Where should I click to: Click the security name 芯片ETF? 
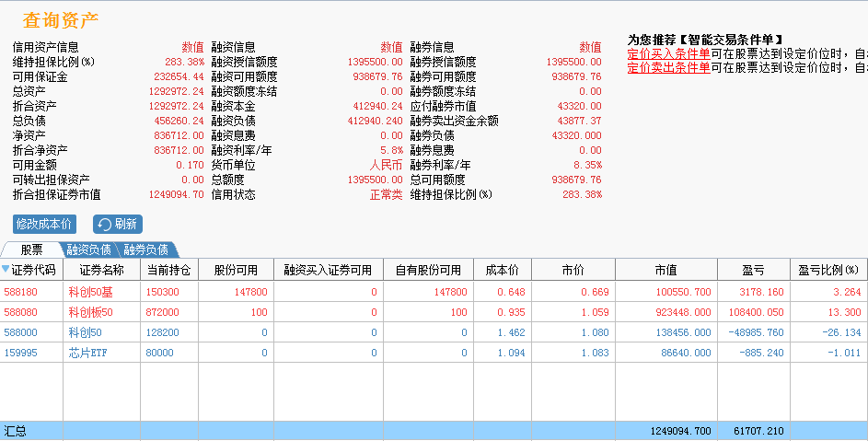coord(87,353)
